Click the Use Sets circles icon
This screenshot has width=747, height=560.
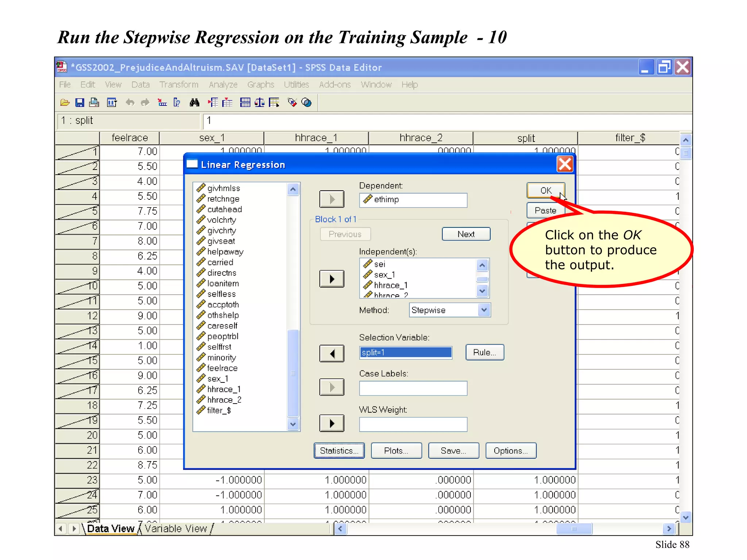point(307,103)
